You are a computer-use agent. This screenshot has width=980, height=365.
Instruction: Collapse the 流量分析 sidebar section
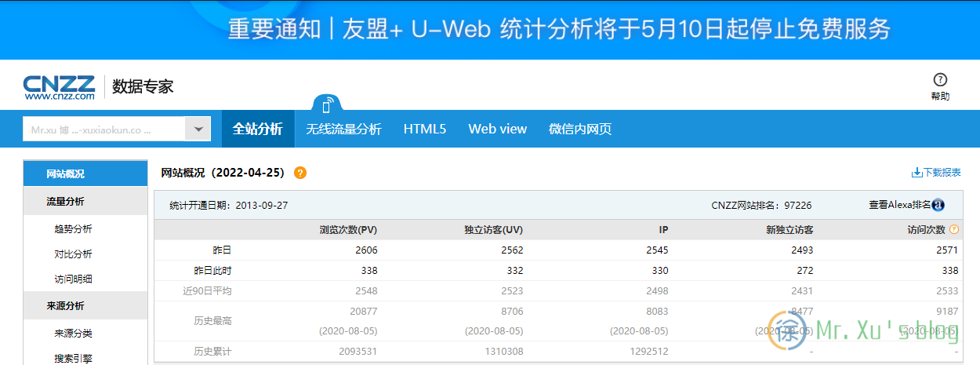pyautogui.click(x=85, y=201)
